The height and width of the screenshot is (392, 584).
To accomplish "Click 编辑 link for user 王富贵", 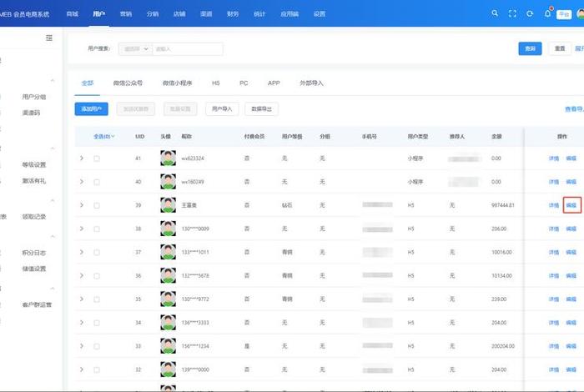I will (571, 205).
